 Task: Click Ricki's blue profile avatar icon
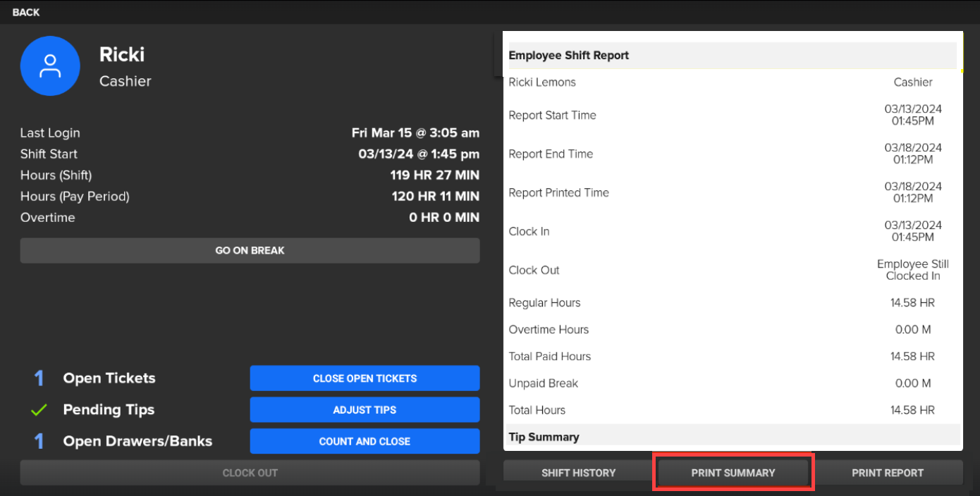(x=50, y=66)
